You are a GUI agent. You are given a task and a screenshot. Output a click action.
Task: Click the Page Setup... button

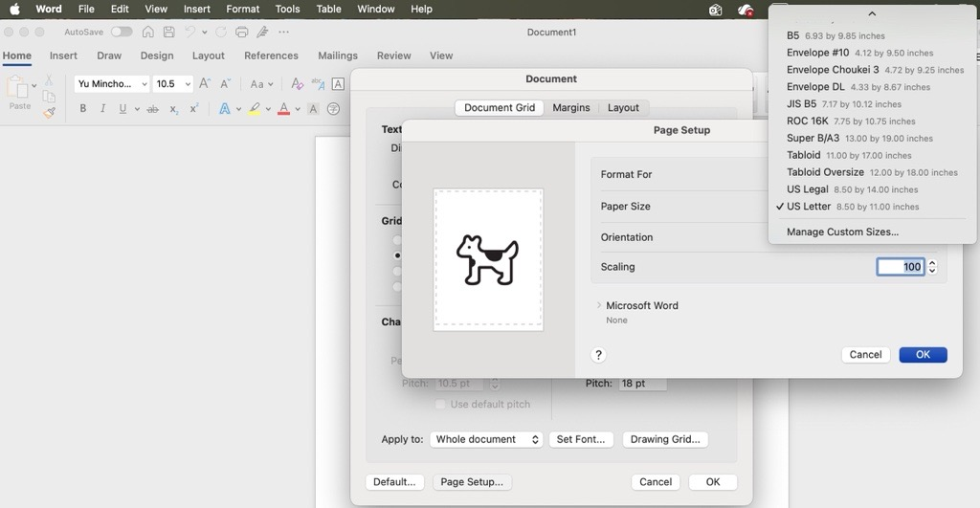472,482
